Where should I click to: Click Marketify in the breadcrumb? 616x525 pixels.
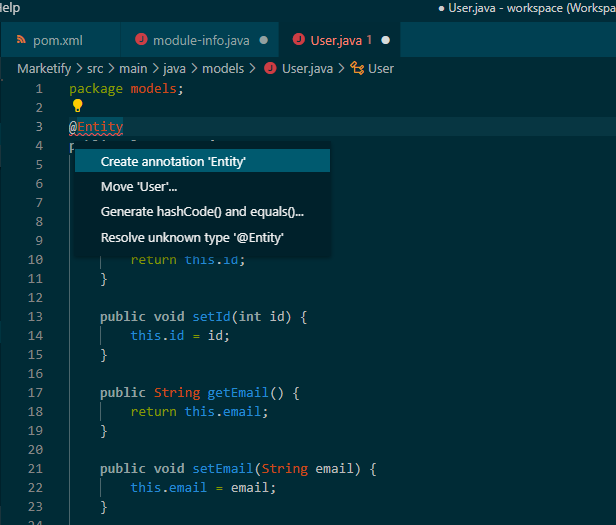coord(44,68)
